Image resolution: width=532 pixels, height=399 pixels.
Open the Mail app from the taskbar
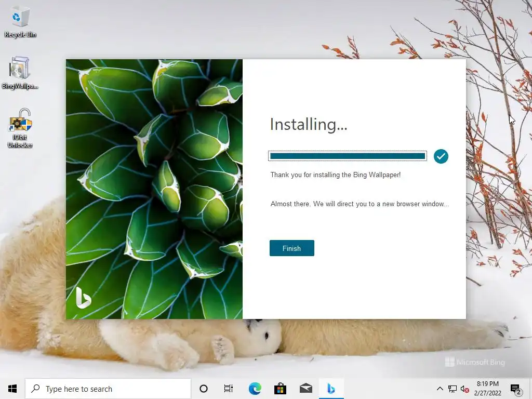[x=305, y=389]
